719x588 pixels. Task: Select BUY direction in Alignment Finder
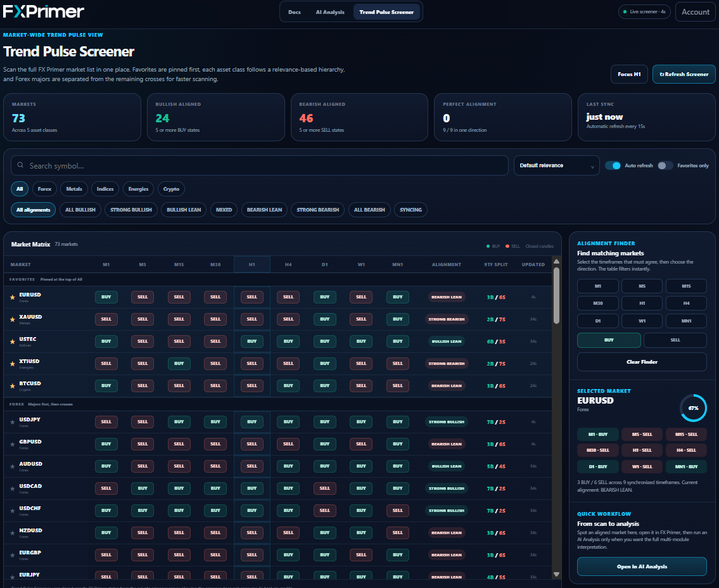(609, 340)
